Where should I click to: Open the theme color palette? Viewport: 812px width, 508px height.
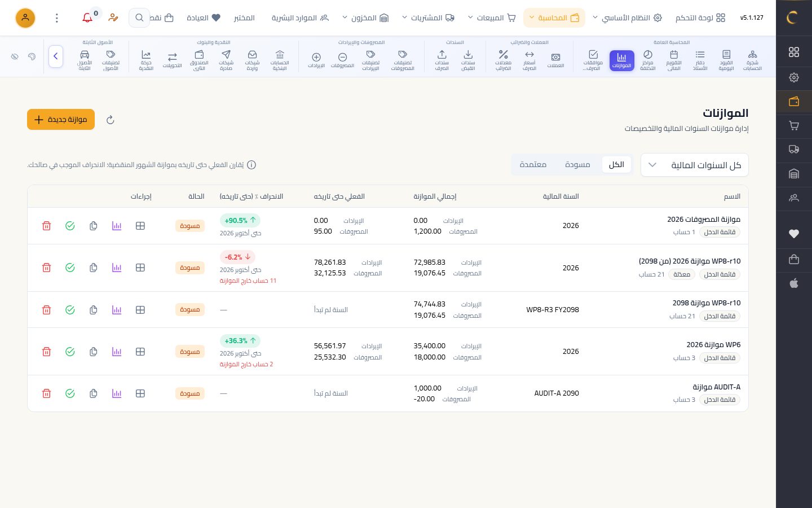coord(32,56)
